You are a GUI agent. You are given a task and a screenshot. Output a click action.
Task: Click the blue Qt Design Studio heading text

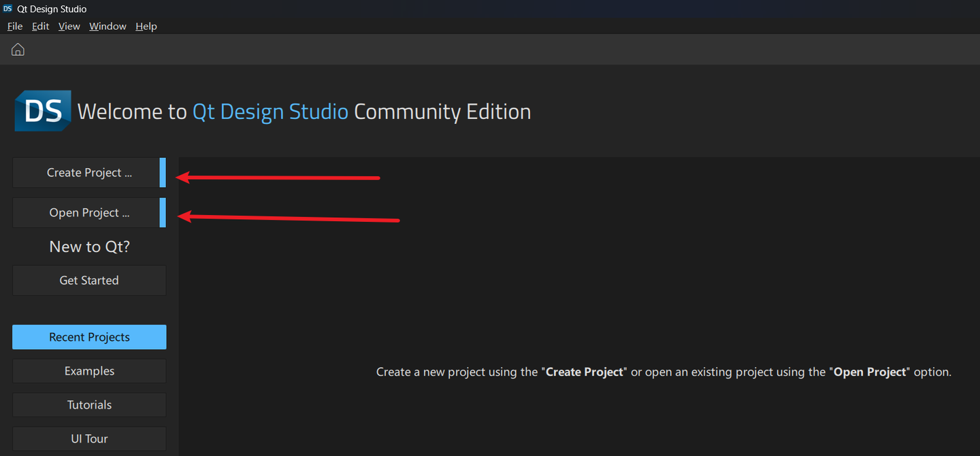pos(270,112)
